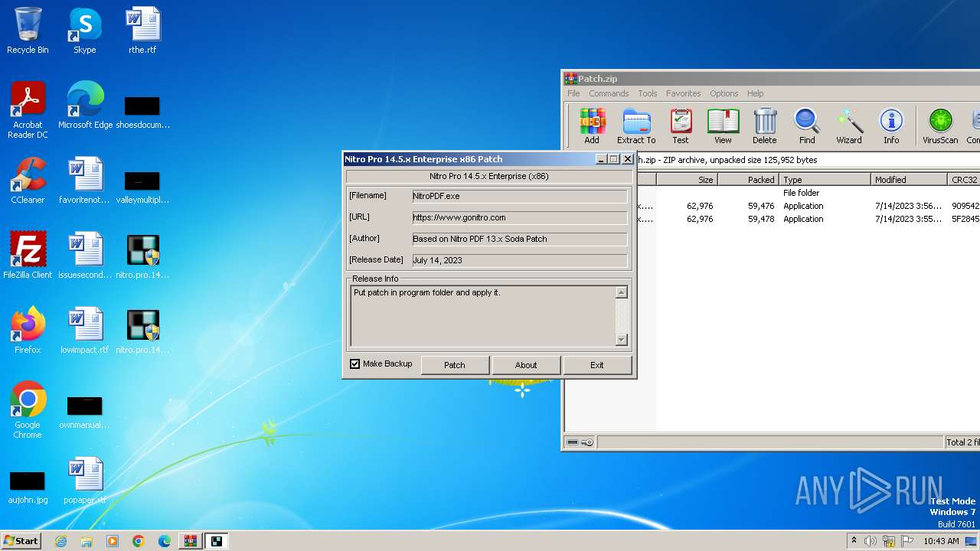Image resolution: width=980 pixels, height=551 pixels.
Task: Click the Delete icon in WinRAR toolbar
Action: 764,126
